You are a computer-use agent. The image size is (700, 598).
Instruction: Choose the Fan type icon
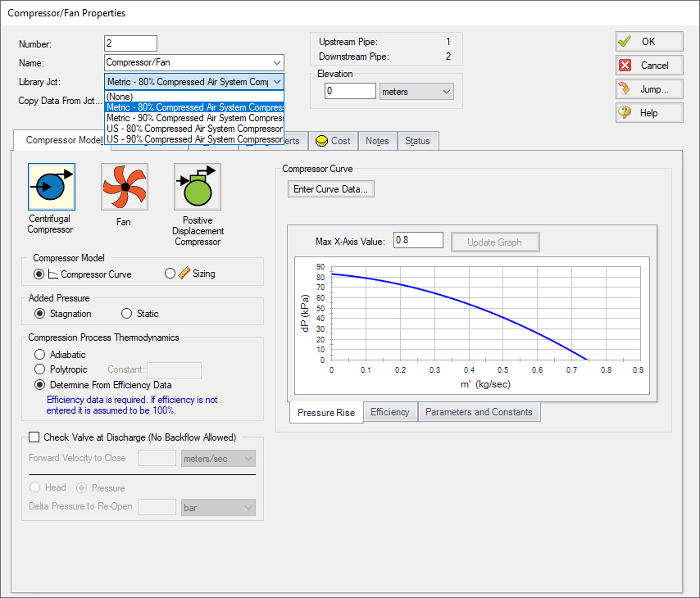pyautogui.click(x=124, y=187)
